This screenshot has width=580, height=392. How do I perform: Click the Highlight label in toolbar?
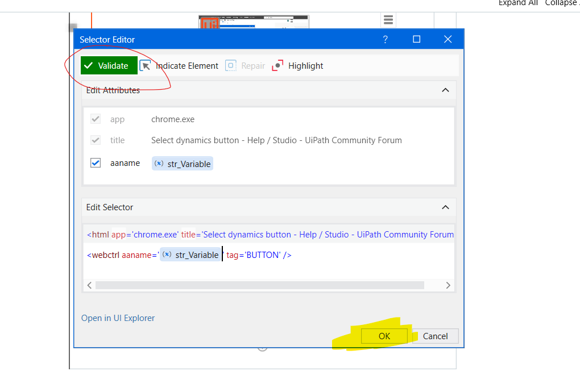[x=305, y=66]
